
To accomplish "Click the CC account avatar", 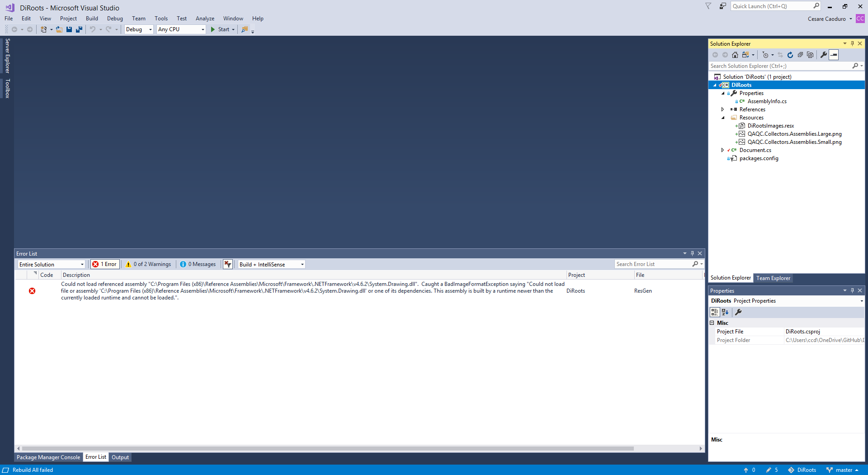I will (x=860, y=19).
